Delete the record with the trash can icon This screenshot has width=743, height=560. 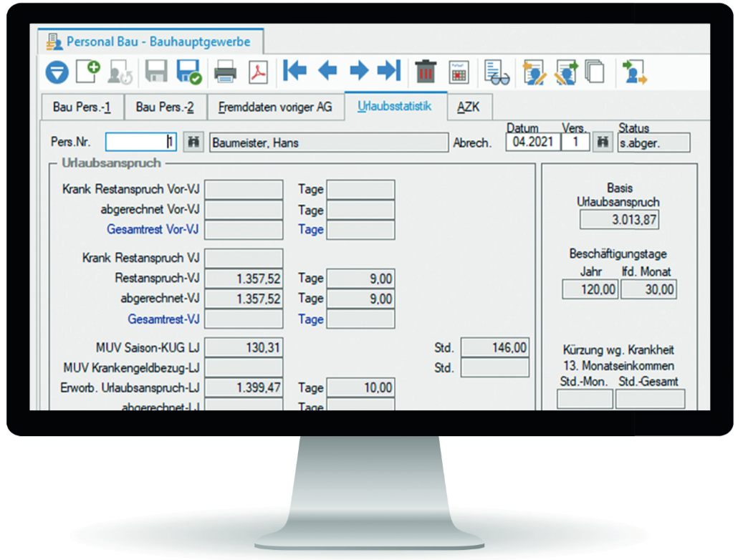point(426,71)
